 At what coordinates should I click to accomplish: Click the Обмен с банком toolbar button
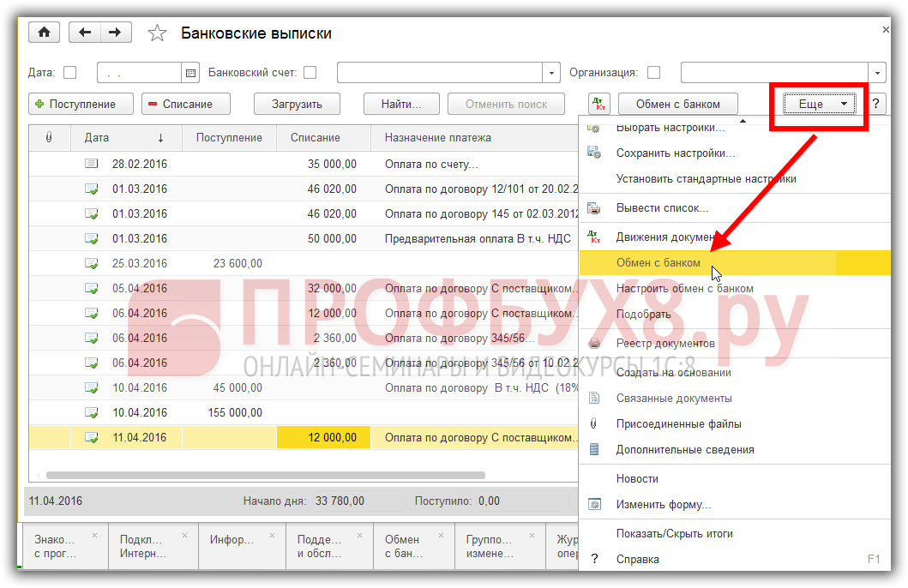tap(678, 105)
